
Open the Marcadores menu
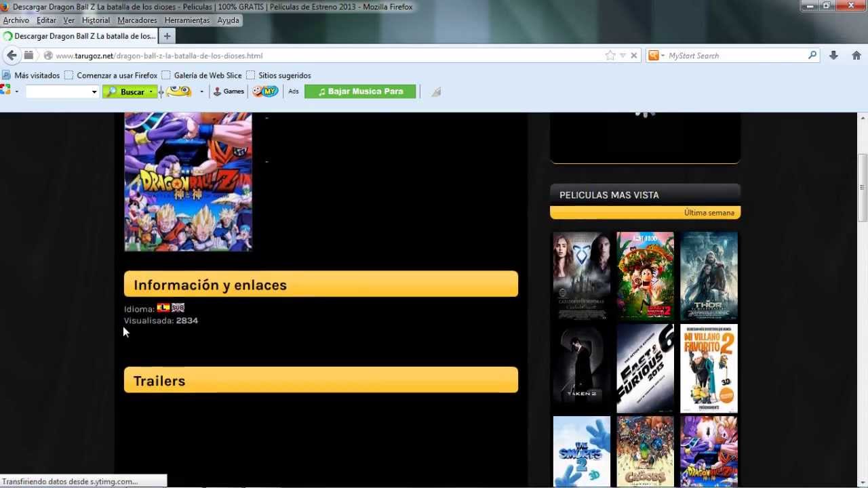138,20
